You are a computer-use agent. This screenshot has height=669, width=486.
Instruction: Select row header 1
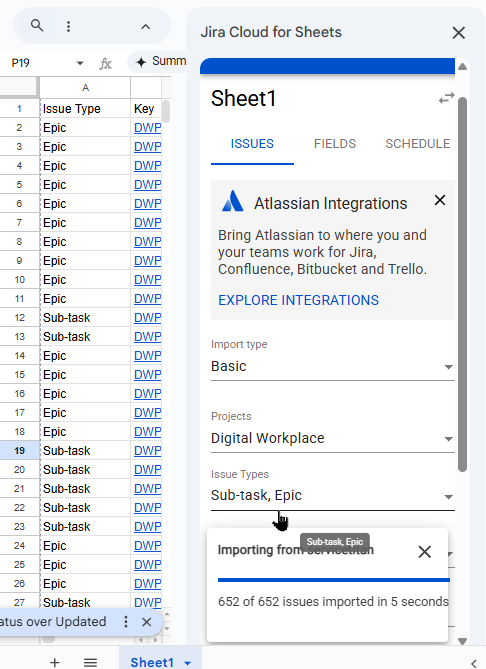pos(19,109)
